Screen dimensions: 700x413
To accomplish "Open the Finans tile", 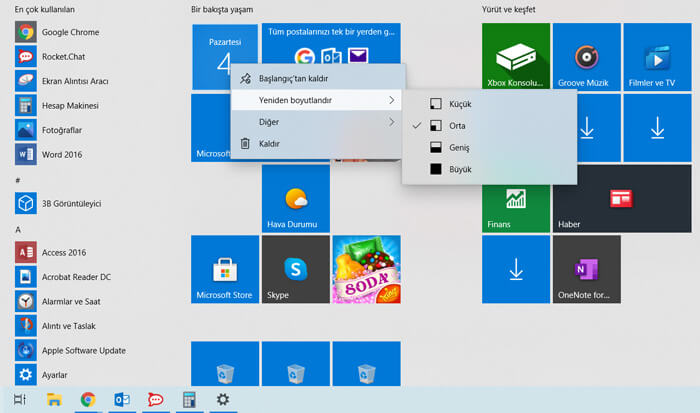I will pos(516,208).
